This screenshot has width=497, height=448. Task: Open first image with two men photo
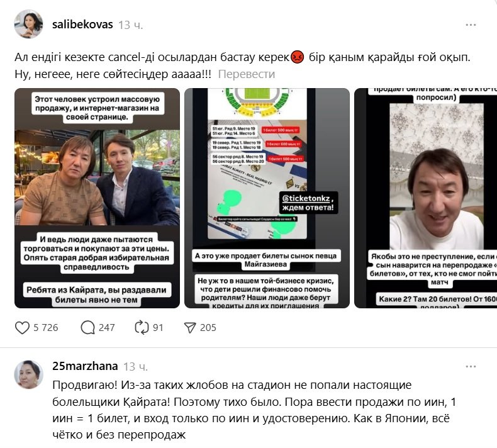pyautogui.click(x=97, y=198)
